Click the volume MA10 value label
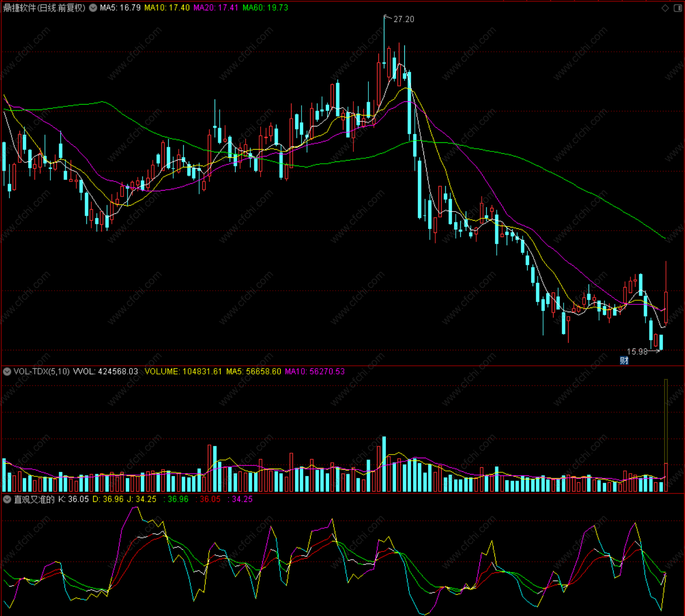 (x=315, y=372)
